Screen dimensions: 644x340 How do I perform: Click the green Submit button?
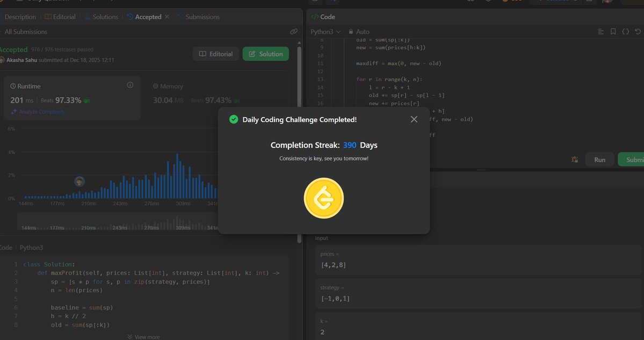point(631,160)
